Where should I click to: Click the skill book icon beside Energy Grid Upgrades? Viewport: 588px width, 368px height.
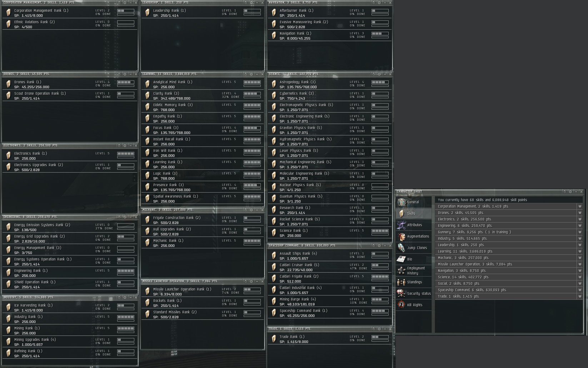(x=9, y=239)
